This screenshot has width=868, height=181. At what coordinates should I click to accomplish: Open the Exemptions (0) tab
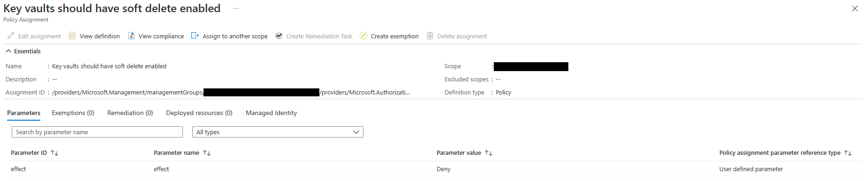click(73, 113)
